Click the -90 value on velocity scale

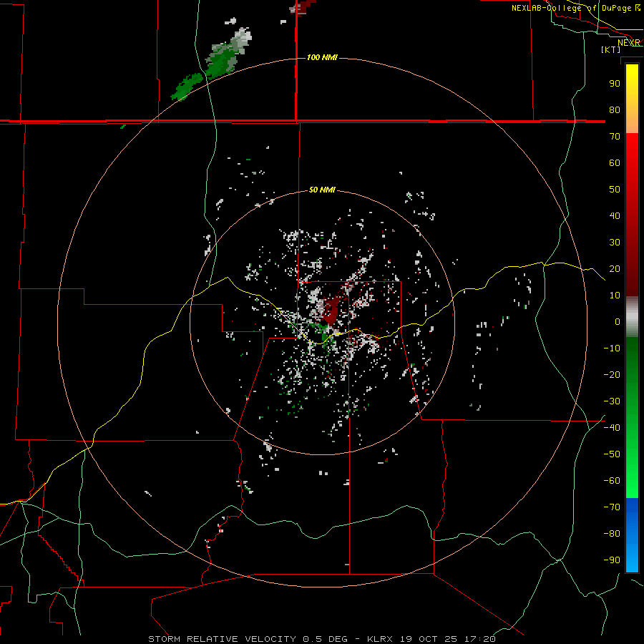[612, 560]
